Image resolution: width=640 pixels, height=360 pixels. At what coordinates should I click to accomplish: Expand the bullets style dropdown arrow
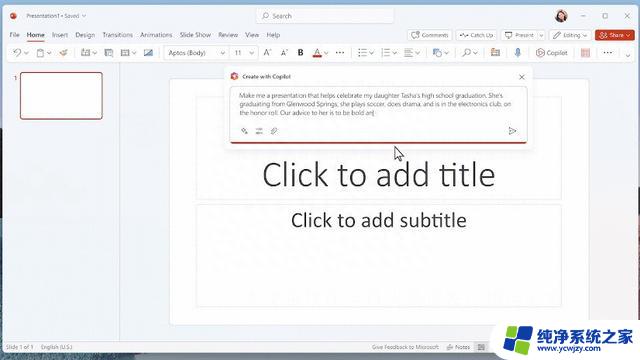pos(371,53)
